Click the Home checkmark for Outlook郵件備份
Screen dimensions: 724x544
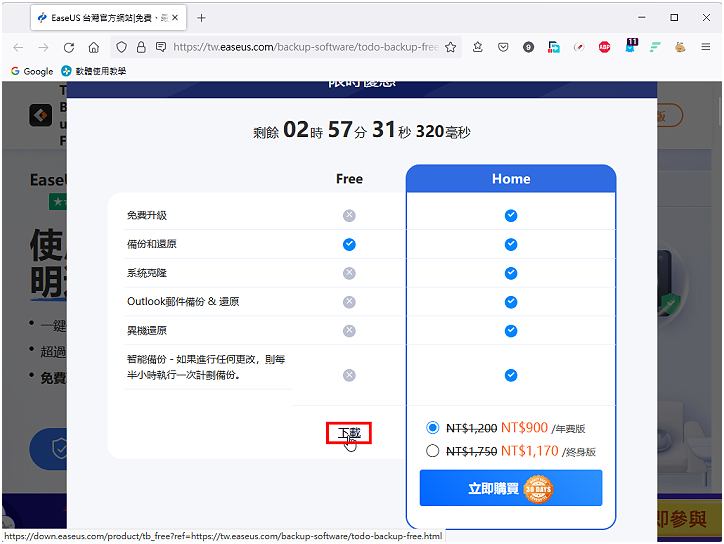click(511, 302)
